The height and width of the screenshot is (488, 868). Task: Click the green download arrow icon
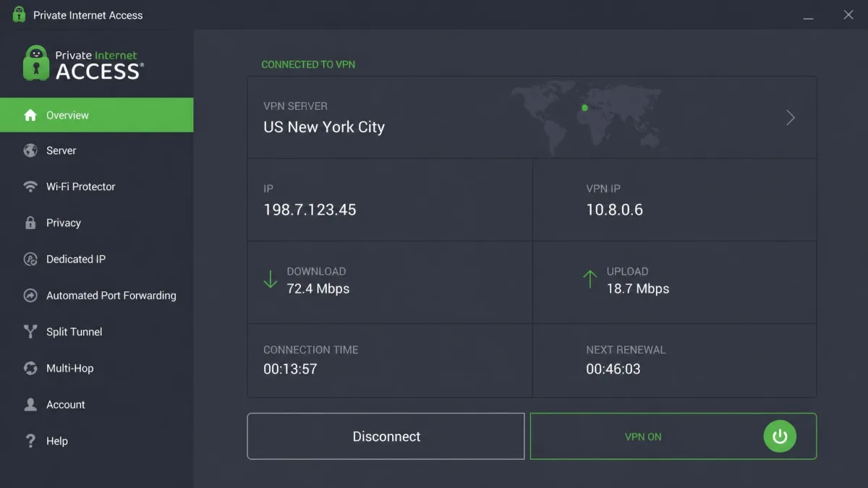click(x=271, y=280)
